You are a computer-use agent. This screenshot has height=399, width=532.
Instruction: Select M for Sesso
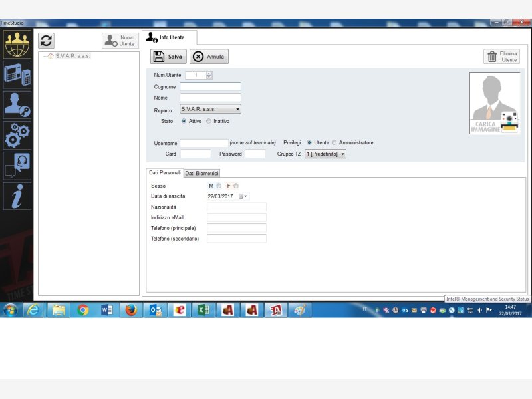click(x=219, y=186)
